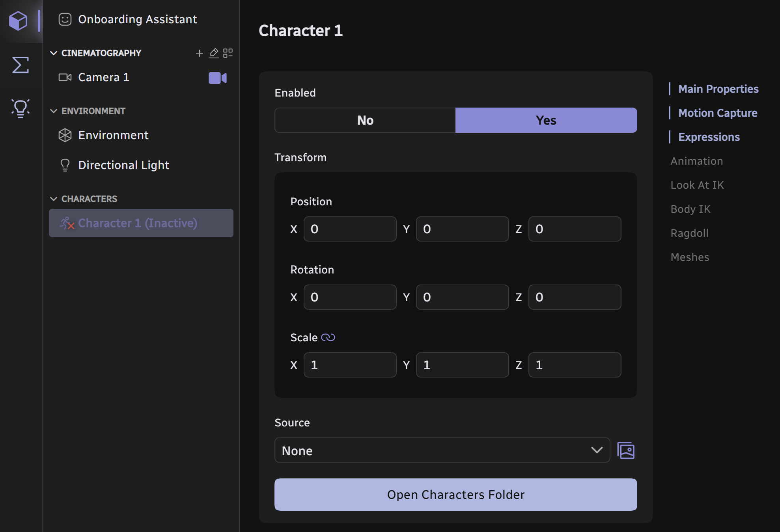The height and width of the screenshot is (532, 780).
Task: Collapse the Cinematography section
Action: [54, 53]
